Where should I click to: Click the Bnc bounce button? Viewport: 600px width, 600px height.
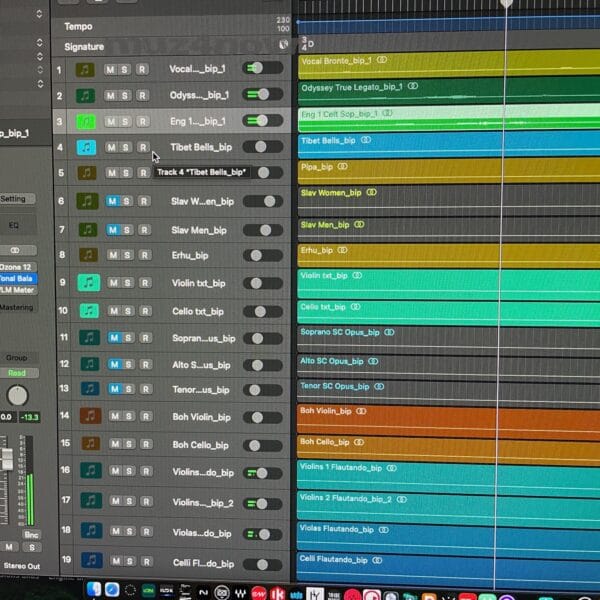[x=31, y=535]
